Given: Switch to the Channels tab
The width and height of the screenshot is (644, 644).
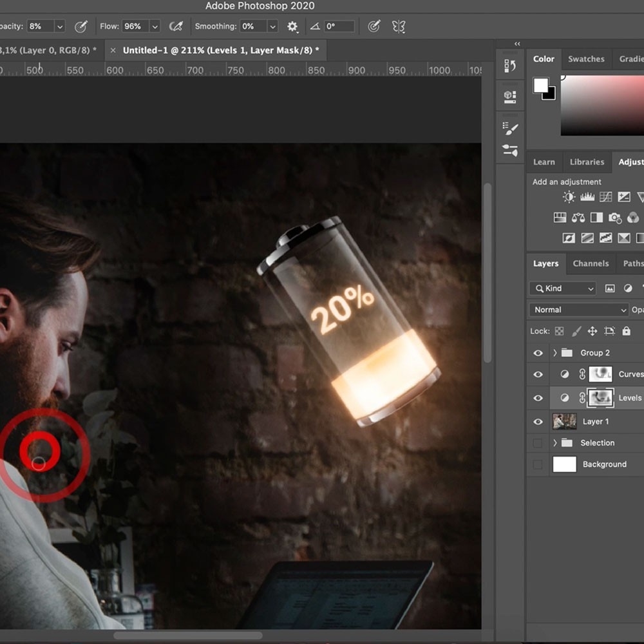Looking at the screenshot, I should tap(590, 263).
